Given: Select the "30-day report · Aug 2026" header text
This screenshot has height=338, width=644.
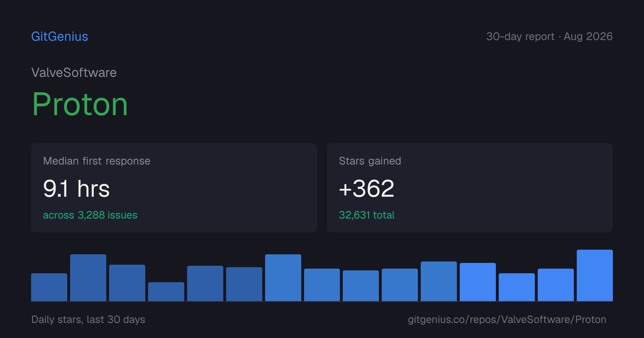Looking at the screenshot, I should click(x=549, y=36).
